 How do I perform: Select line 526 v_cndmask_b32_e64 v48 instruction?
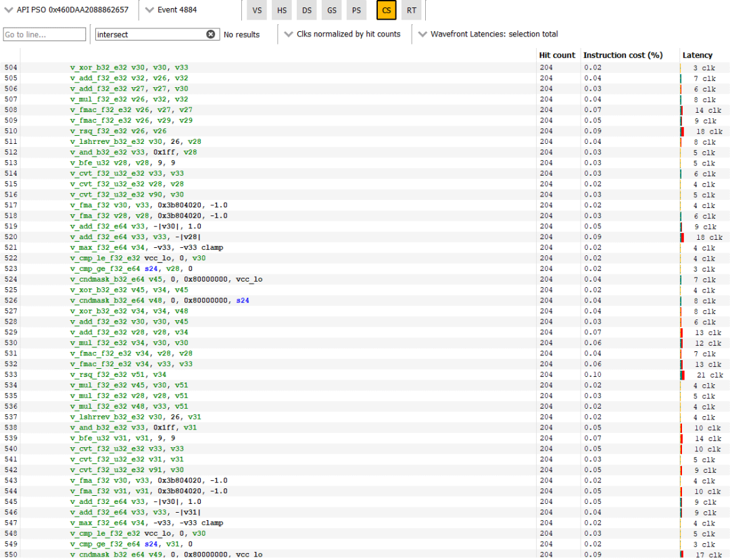pos(160,301)
